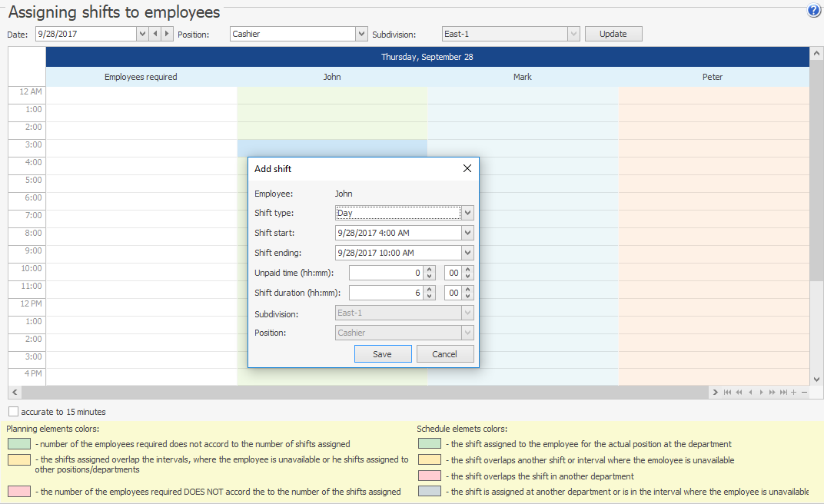The width and height of the screenshot is (824, 504).
Task: Save the new shift
Action: point(382,354)
